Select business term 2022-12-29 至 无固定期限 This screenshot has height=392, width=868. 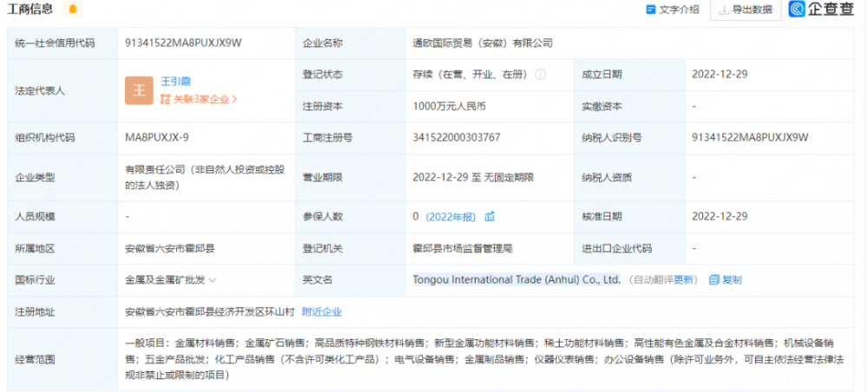pos(473,178)
